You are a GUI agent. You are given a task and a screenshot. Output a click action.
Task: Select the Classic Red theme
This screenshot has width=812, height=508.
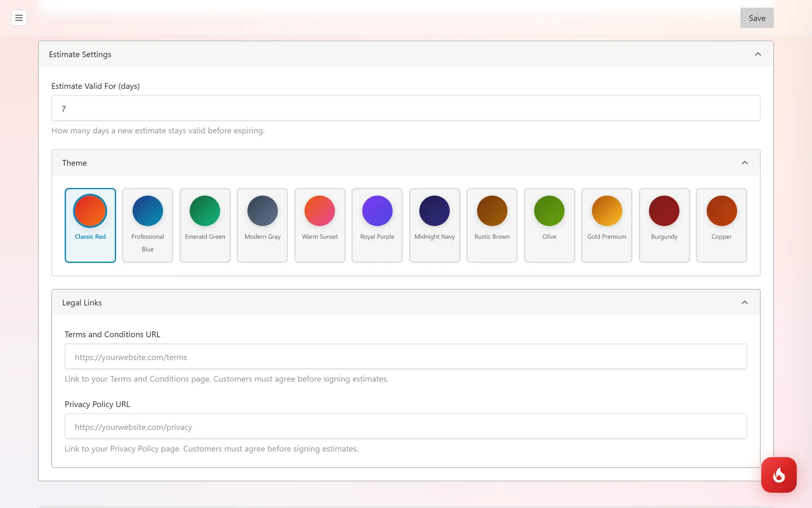coord(90,225)
